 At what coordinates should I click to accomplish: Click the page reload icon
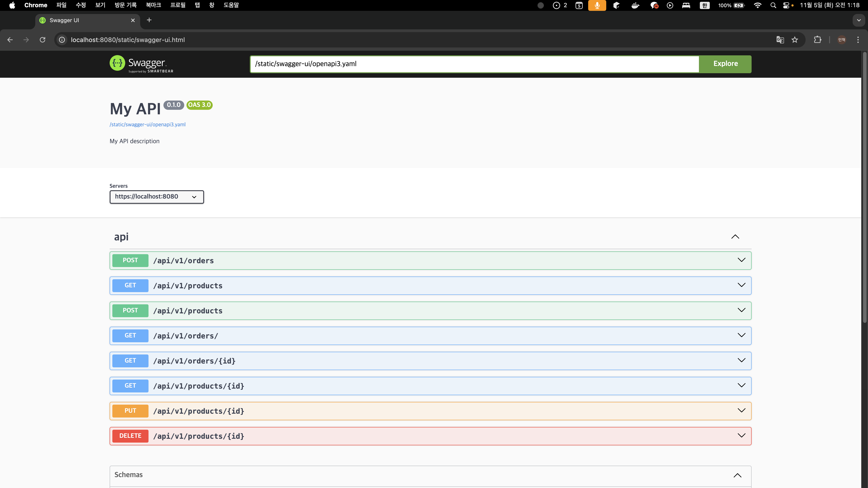tap(42, 40)
